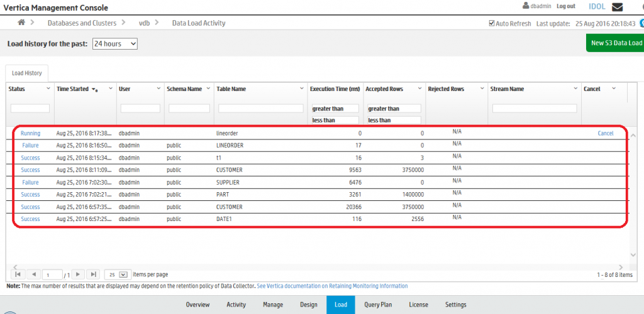Switch to the Overview tab
Image resolution: width=644 pixels, height=314 pixels.
[x=197, y=305]
